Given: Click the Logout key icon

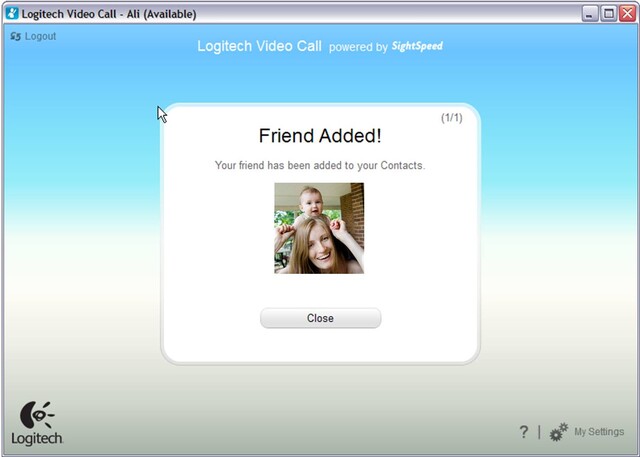Looking at the screenshot, I should click(x=16, y=36).
